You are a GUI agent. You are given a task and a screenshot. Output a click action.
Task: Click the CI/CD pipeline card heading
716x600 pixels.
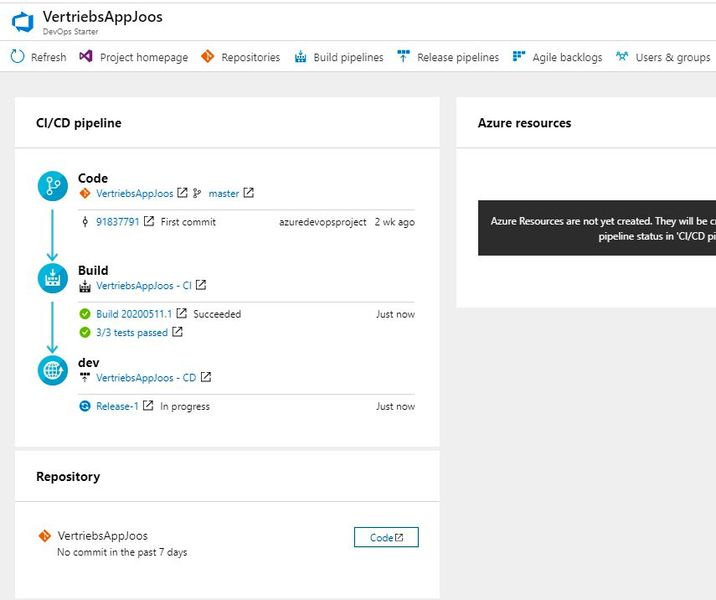[x=79, y=123]
